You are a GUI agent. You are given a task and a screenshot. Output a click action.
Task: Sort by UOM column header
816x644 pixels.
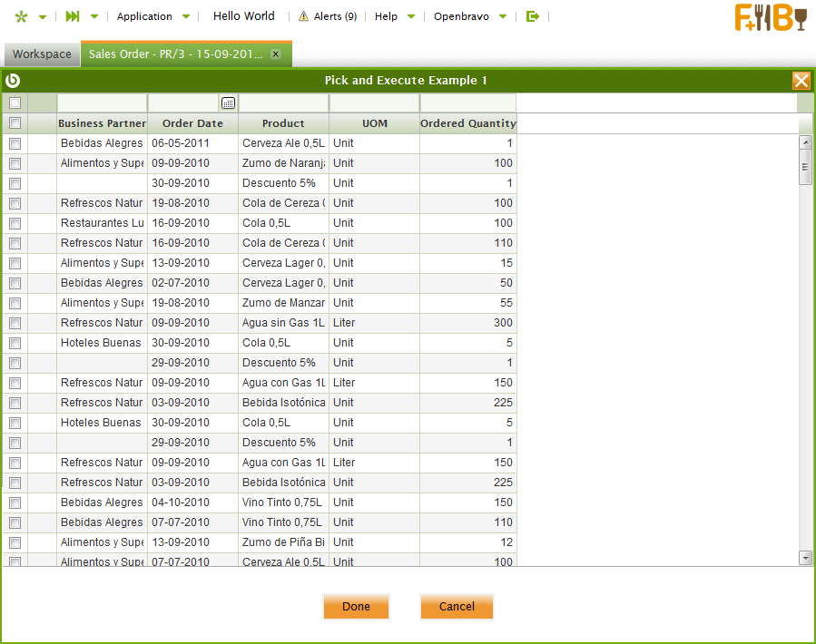click(x=374, y=123)
